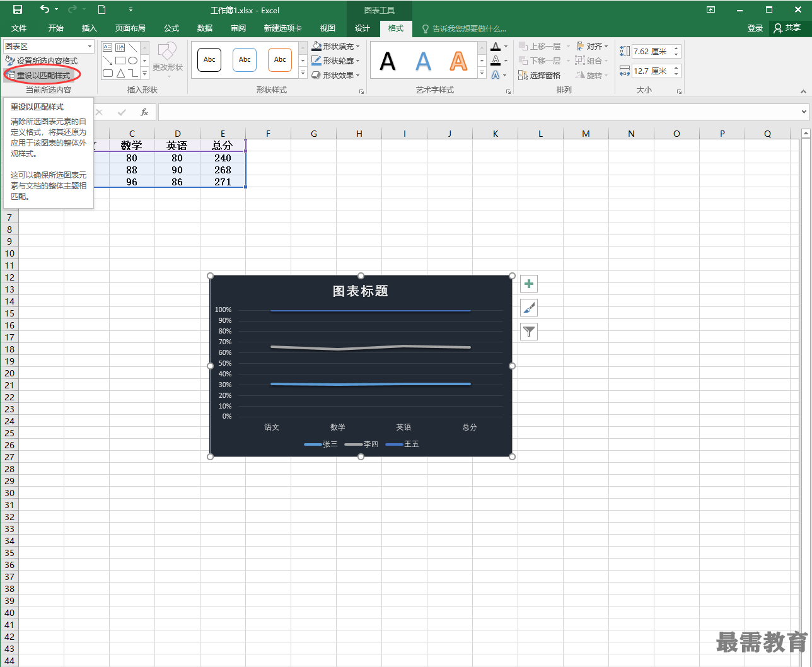Apply the orange outlined A WordArt style
Screen dimensions: 812x667
(x=458, y=61)
